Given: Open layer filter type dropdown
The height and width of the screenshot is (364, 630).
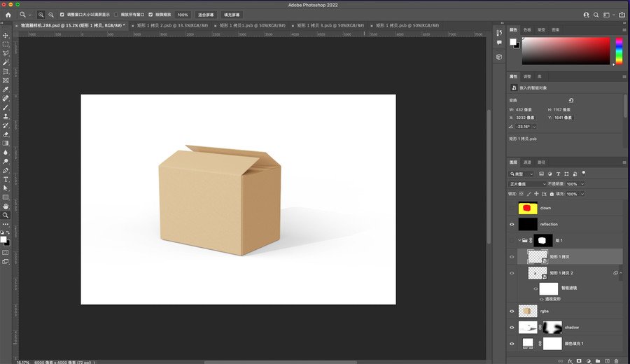Looking at the screenshot, I should tap(521, 174).
